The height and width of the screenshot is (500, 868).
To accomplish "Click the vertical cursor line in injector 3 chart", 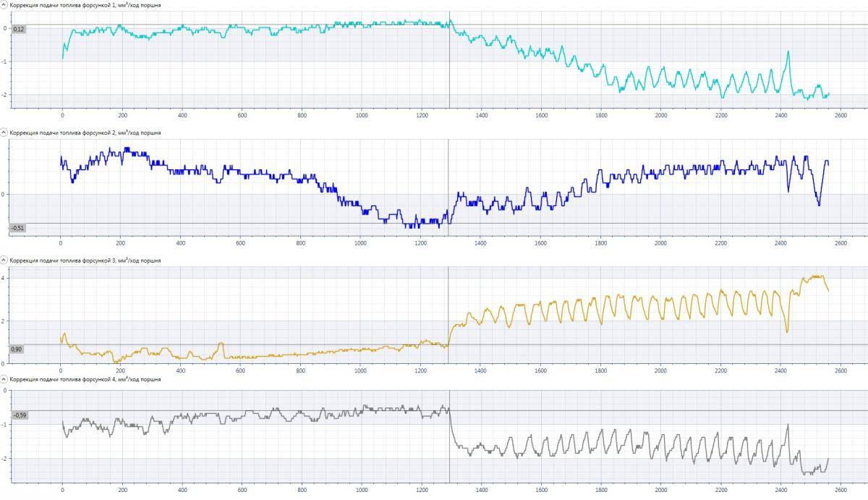I will pyautogui.click(x=448, y=304).
